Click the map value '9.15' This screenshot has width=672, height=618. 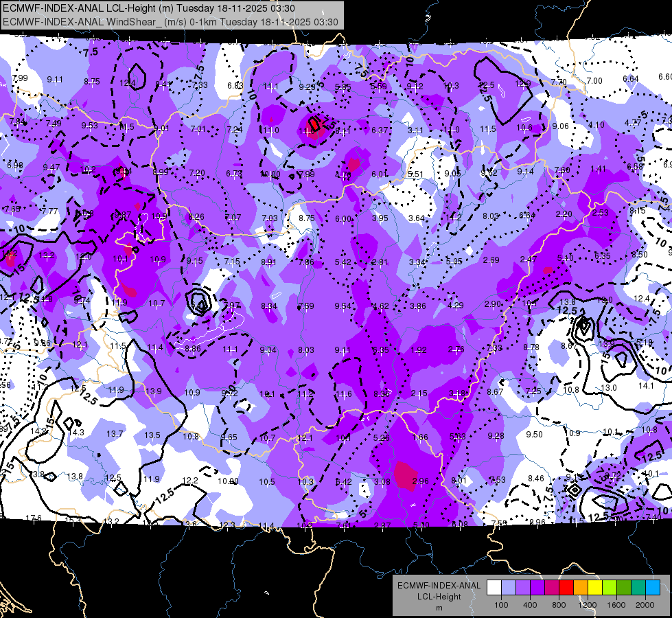194,261
